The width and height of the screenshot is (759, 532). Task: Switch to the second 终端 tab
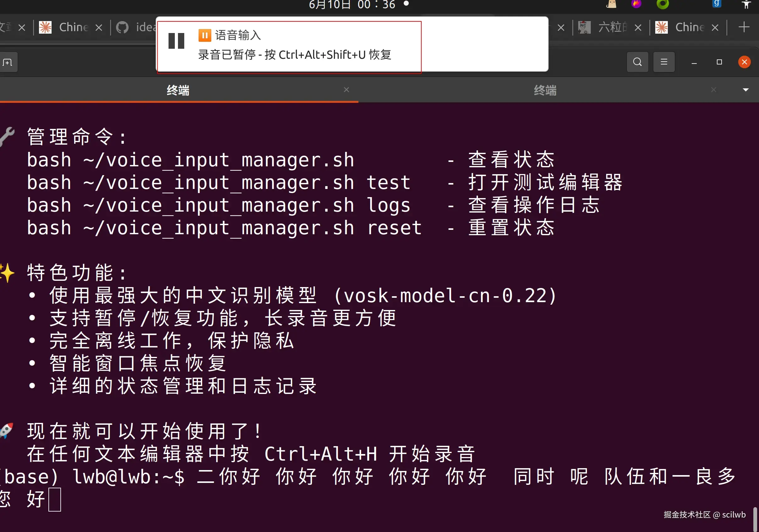point(545,90)
